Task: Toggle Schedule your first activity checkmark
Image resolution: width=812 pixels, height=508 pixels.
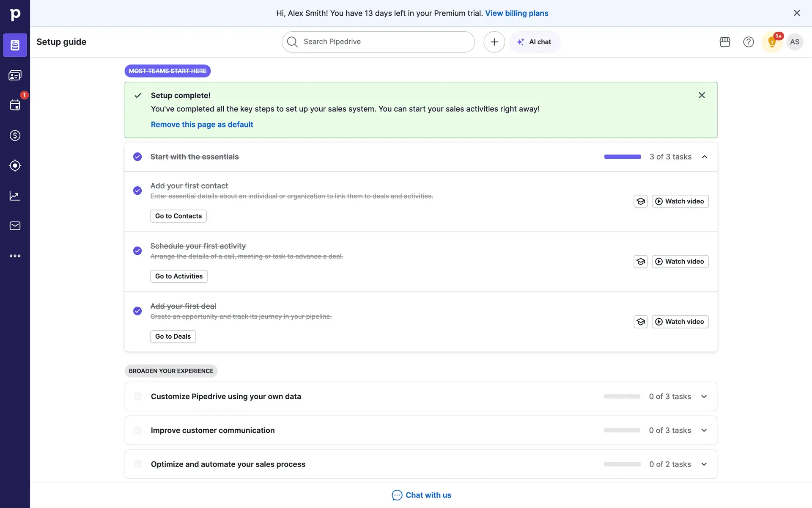Action: [137, 251]
